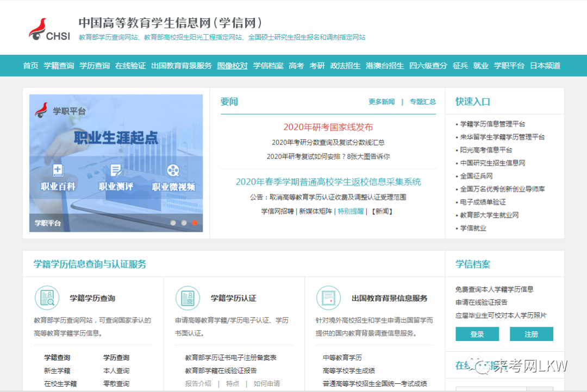Open 学信档案 navigation item
Screen dimensions: 587x392
[268, 66]
